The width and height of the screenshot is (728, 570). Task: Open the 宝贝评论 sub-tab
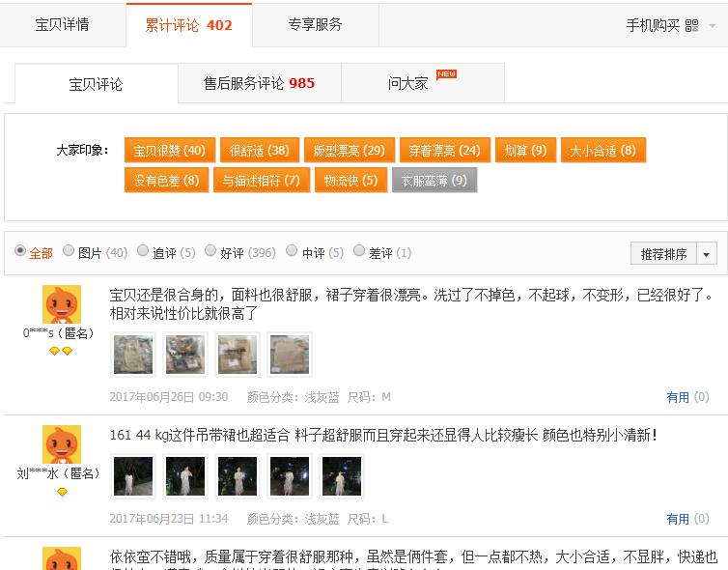coord(97,84)
